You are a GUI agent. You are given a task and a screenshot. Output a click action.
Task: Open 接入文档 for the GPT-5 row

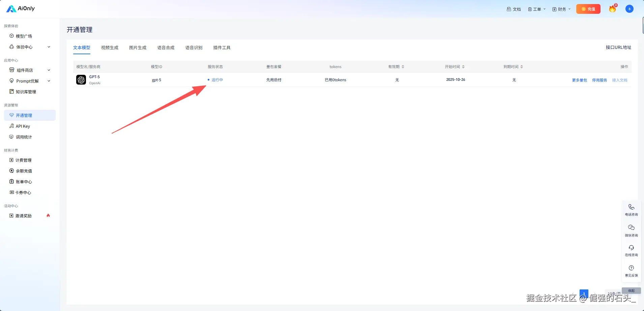(x=620, y=80)
